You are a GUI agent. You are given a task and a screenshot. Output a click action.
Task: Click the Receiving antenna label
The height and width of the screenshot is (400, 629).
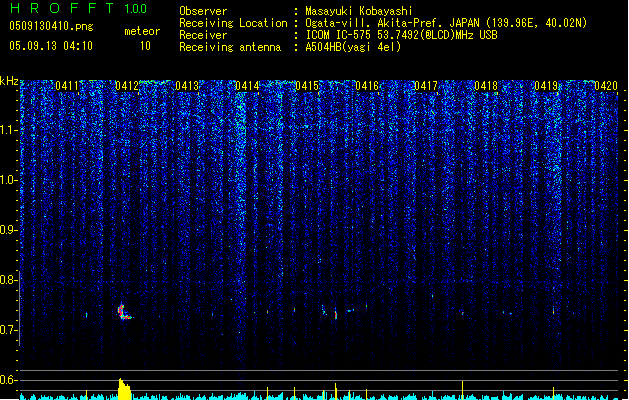230,47
